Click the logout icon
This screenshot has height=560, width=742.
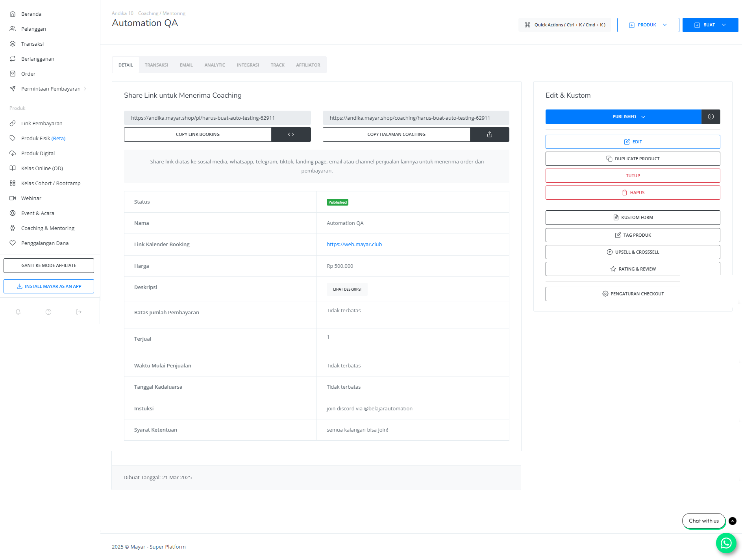[79, 312]
